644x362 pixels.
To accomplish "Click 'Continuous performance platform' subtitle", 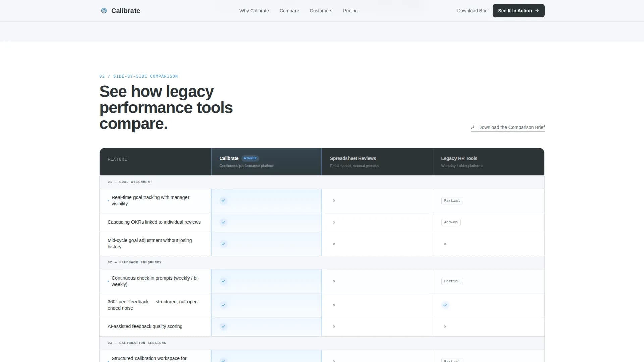I will click(x=247, y=166).
